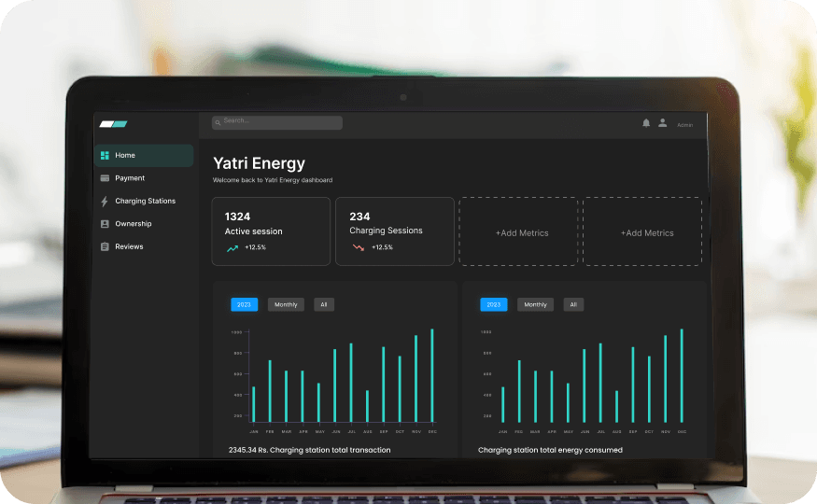Open the Monthly filter on the energy consumed chart
This screenshot has height=504, width=817.
[535, 304]
